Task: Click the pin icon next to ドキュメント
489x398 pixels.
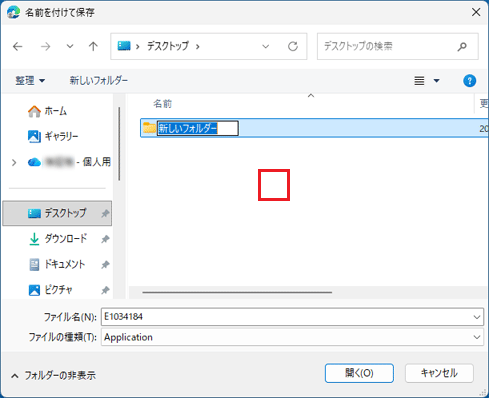Action: click(105, 265)
